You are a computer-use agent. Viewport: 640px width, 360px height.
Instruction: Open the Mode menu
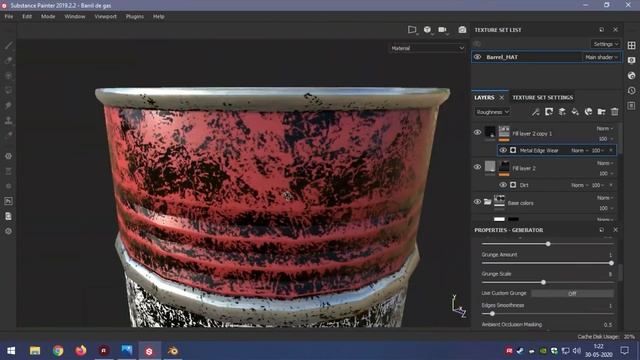[x=48, y=17]
